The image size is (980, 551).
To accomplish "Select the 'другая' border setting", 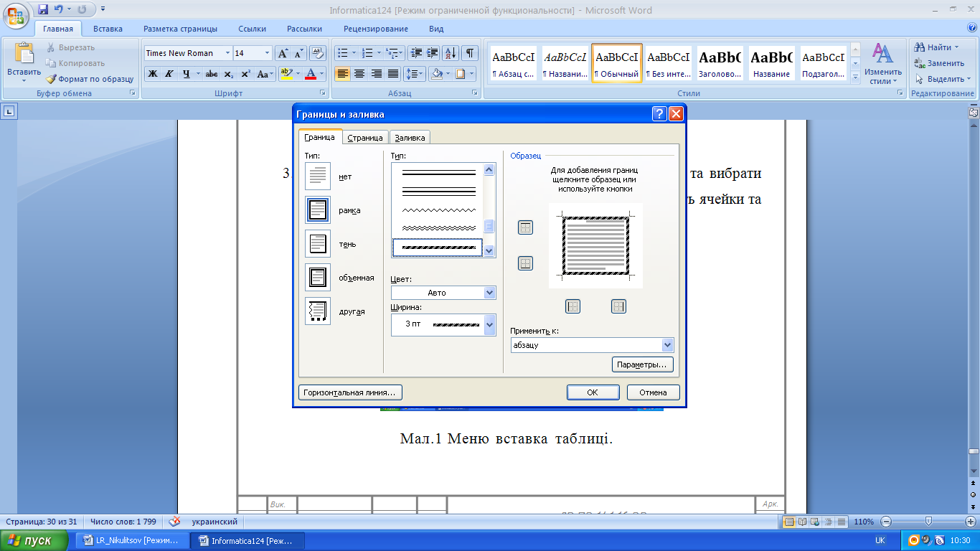I will pyautogui.click(x=318, y=311).
